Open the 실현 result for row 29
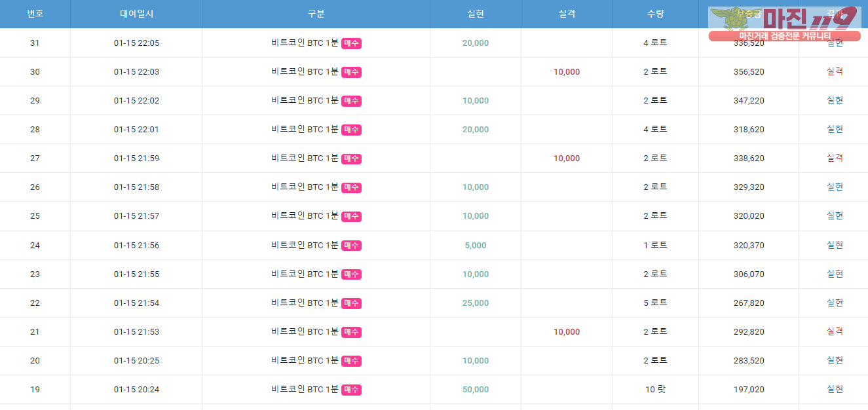The height and width of the screenshot is (410, 868). point(835,100)
